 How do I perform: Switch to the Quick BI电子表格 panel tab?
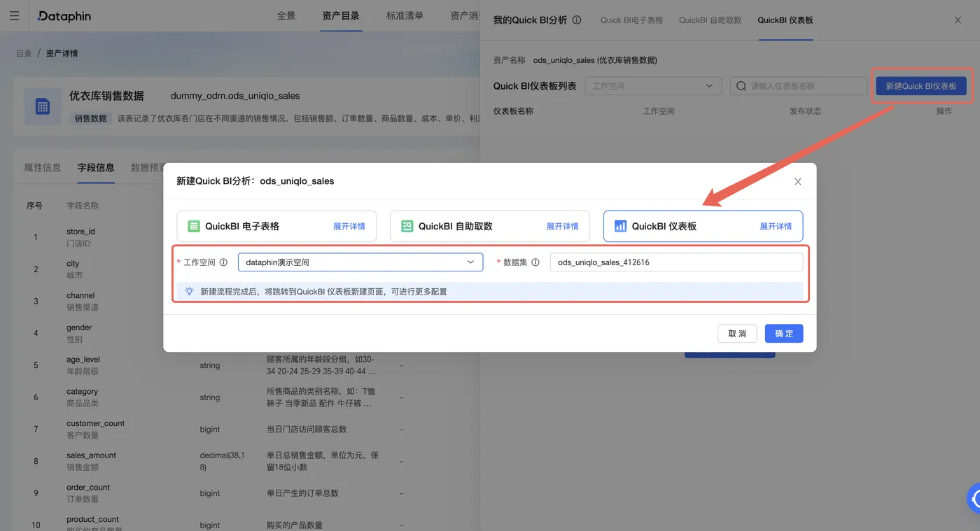click(x=631, y=20)
